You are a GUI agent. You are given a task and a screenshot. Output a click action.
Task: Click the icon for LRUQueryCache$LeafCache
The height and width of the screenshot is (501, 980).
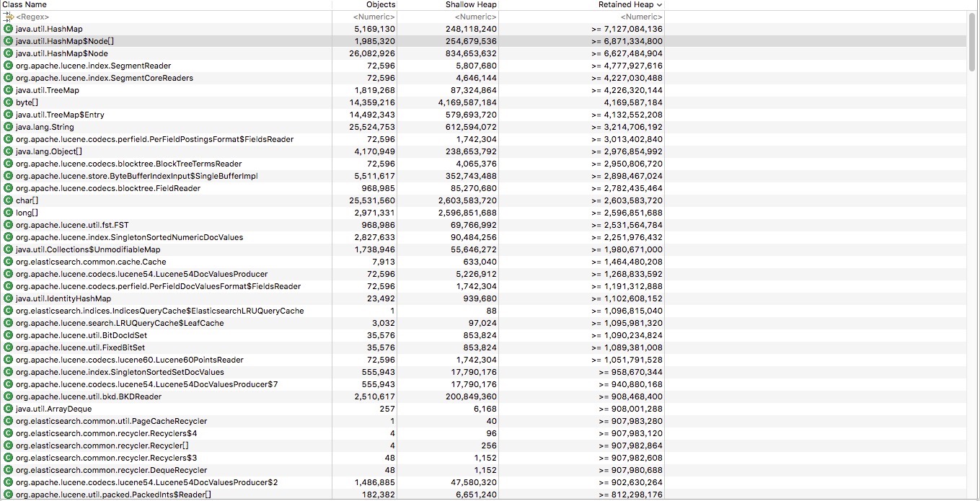[9, 323]
